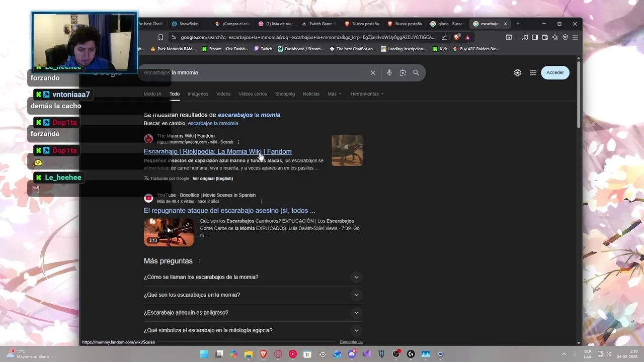
Task: Open File Explorer from the taskbar
Action: [x=249, y=354]
